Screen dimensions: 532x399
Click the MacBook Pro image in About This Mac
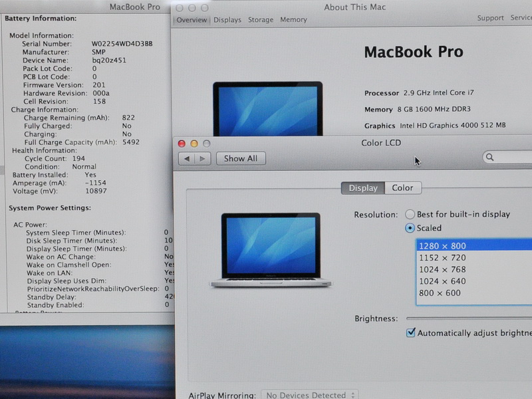click(268, 108)
